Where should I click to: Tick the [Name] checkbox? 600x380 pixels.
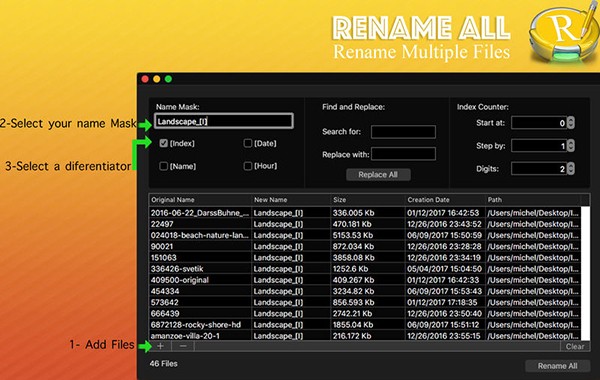tap(164, 166)
